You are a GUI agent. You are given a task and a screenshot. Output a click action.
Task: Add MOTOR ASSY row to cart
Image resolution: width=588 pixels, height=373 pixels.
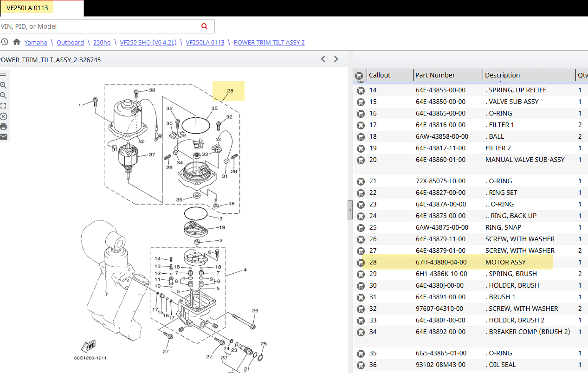[x=361, y=263]
